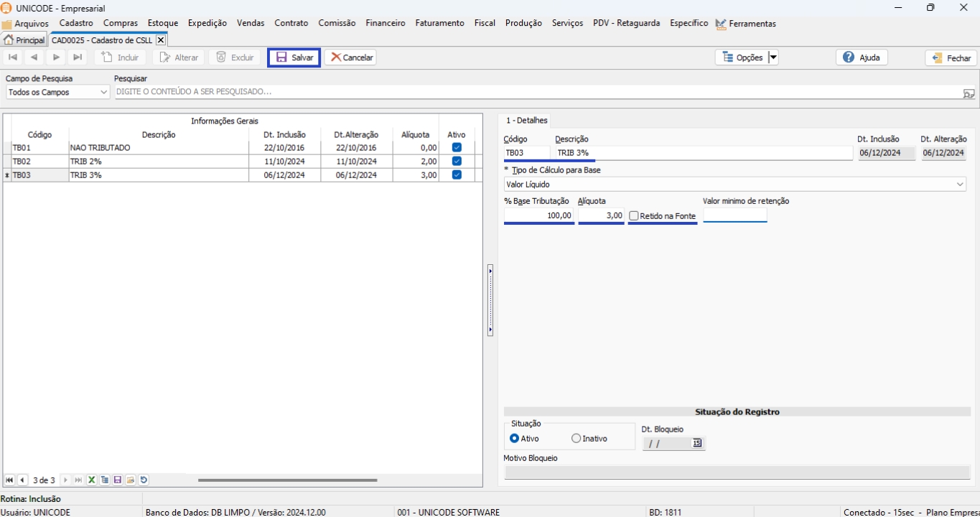980x517 pixels.
Task: Click the Excel export icon below the grid
Action: [x=92, y=480]
